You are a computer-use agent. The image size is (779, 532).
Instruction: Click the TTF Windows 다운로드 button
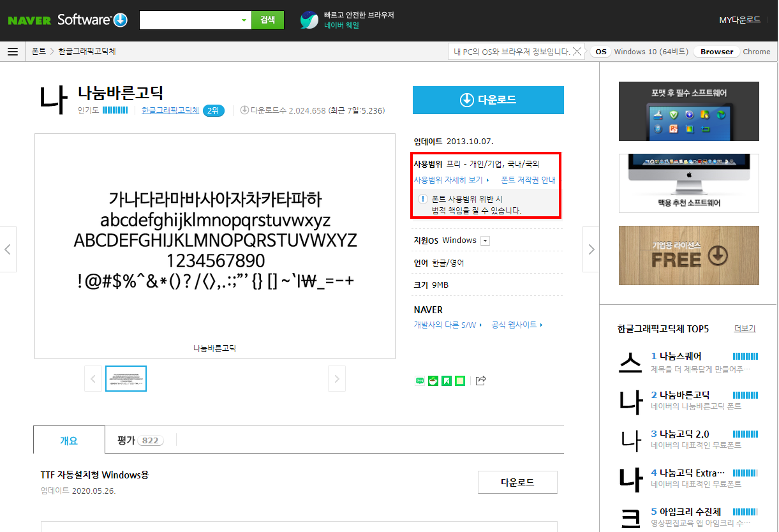click(x=517, y=482)
